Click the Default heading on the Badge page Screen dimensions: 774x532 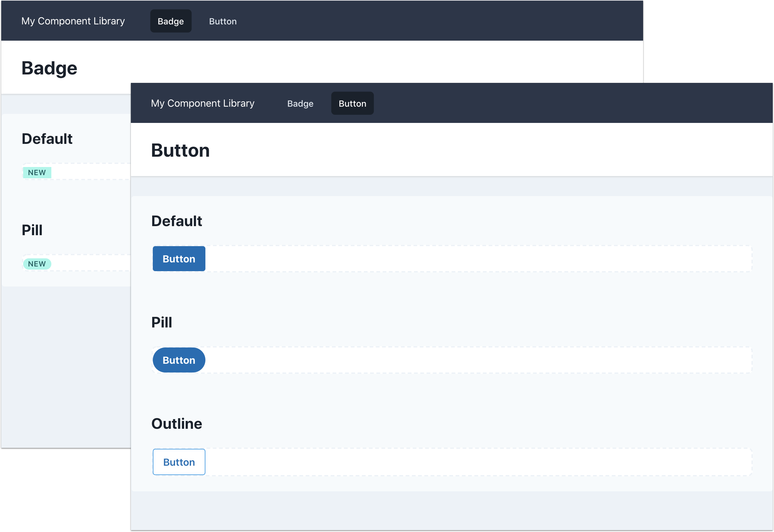click(47, 139)
